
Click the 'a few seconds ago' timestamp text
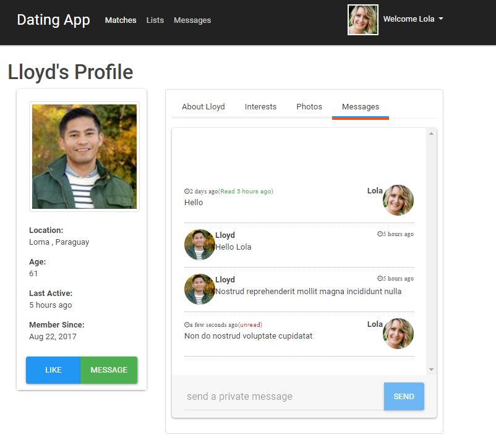(213, 324)
